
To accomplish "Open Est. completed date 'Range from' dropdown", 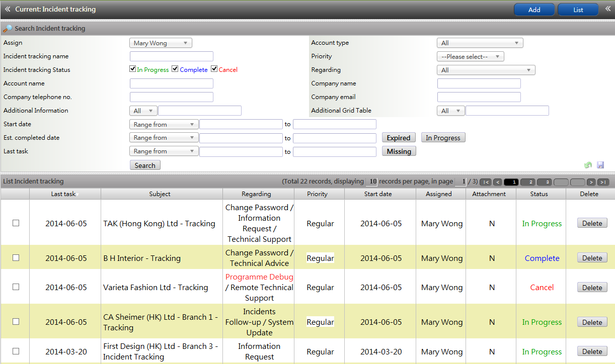I will tap(164, 138).
